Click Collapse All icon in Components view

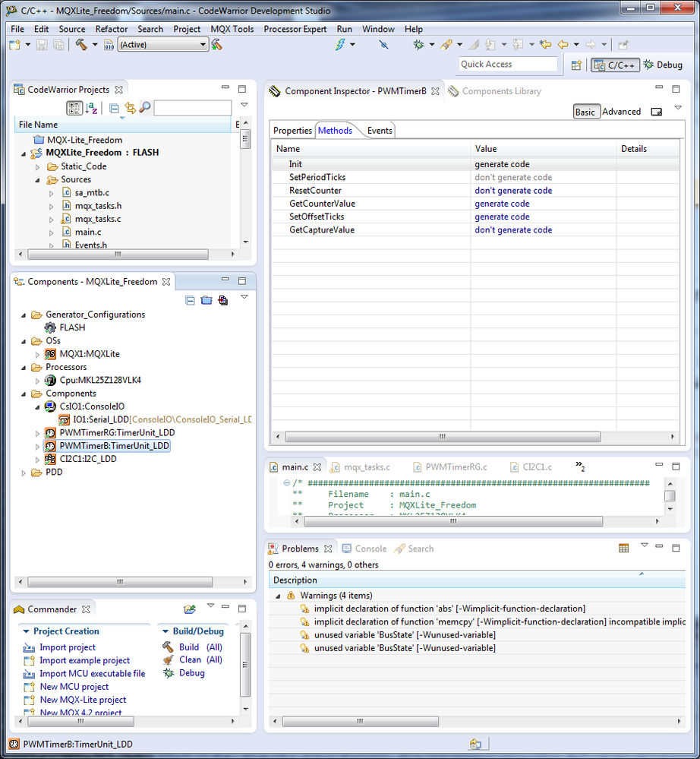tap(190, 300)
